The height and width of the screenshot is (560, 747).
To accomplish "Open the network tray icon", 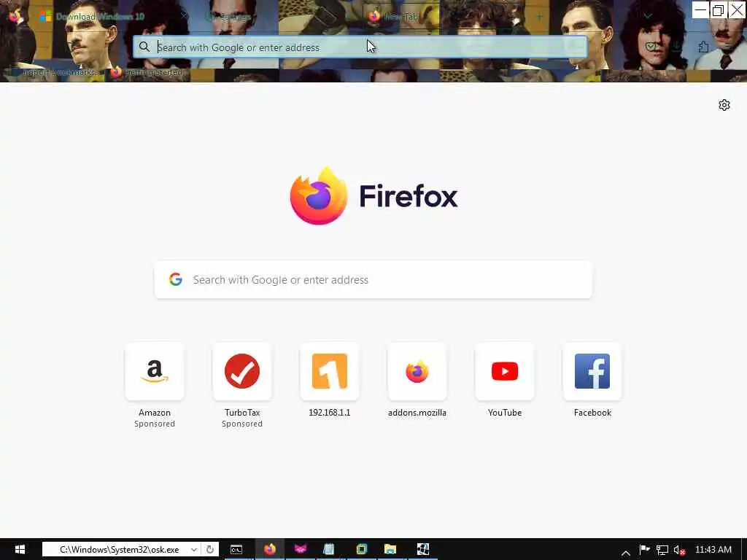I will point(662,550).
